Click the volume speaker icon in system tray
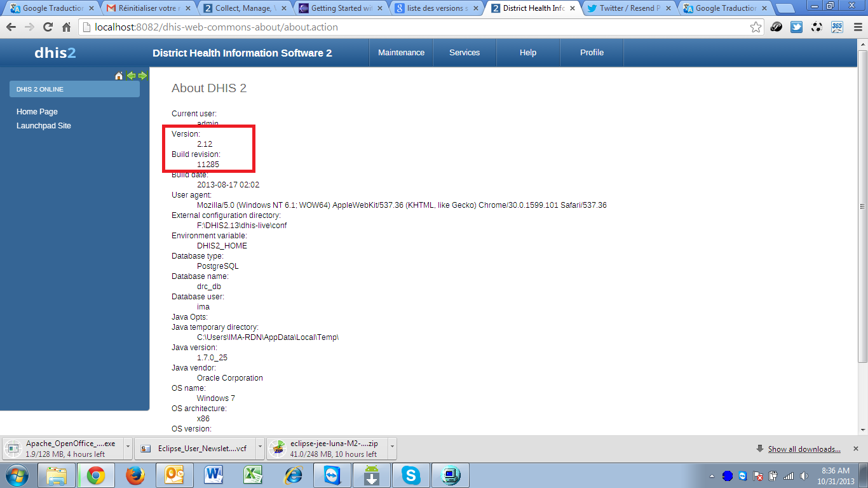Image resolution: width=868 pixels, height=488 pixels. click(x=804, y=476)
